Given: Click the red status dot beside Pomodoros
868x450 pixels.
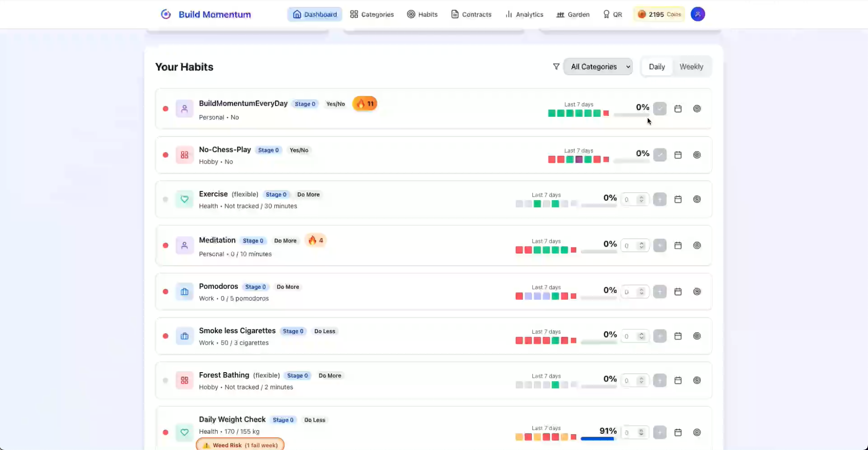Looking at the screenshot, I should (165, 292).
